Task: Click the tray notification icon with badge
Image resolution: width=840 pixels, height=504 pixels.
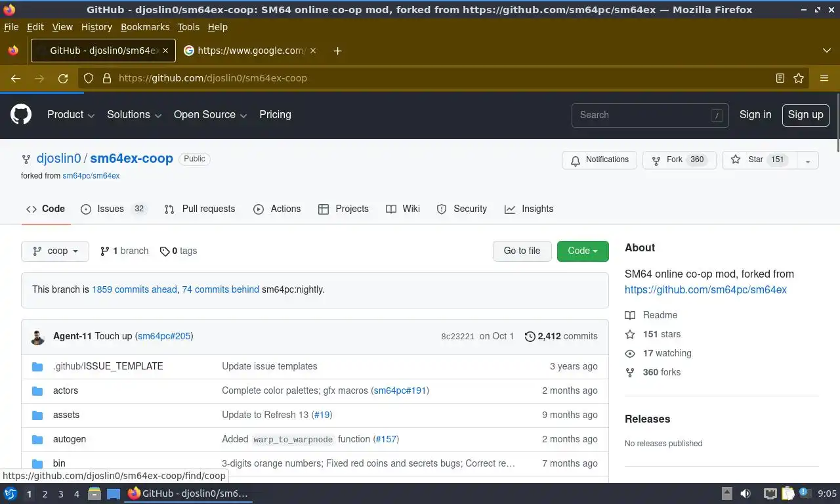Action: 804,493
